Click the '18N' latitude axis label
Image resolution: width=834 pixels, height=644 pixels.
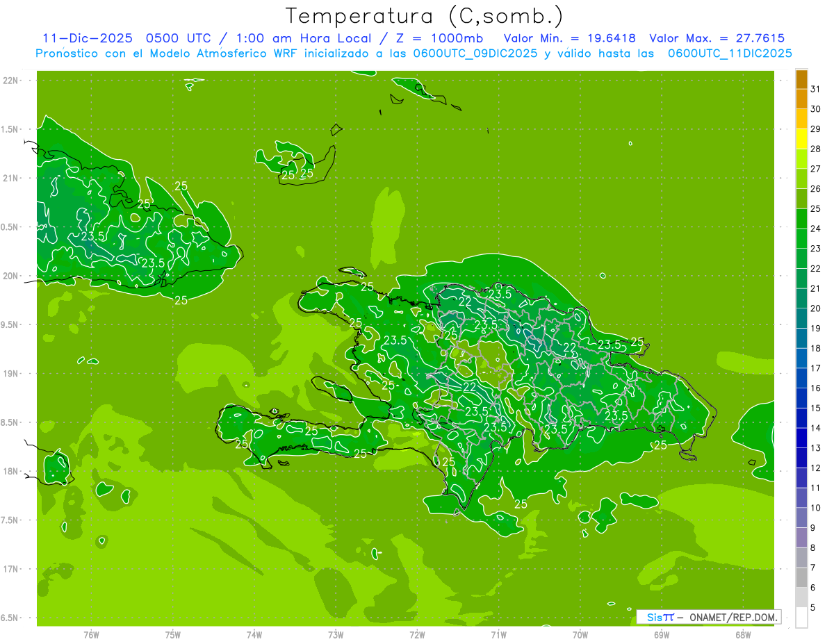tap(12, 471)
